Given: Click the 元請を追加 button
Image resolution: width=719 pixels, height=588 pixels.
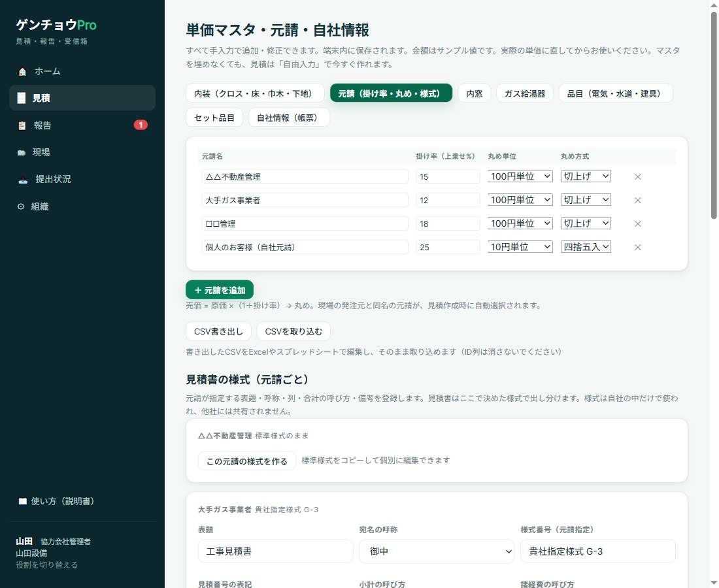Looking at the screenshot, I should (220, 290).
